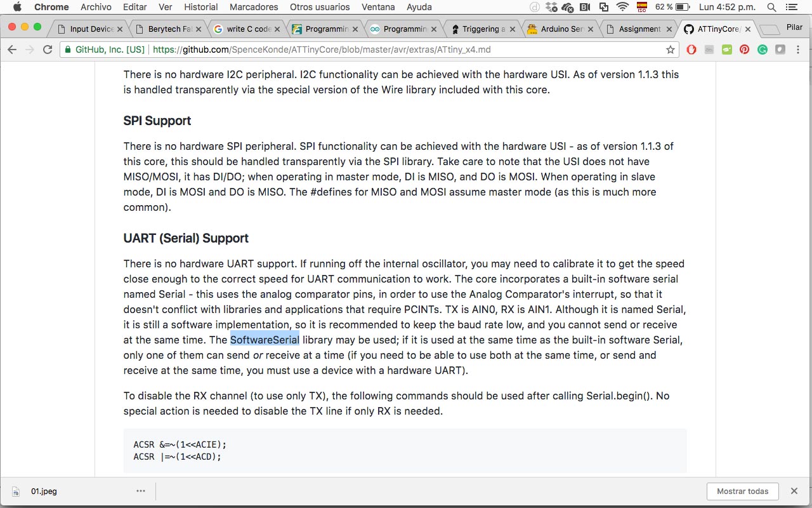Click the Grammarly extension icon
The image size is (812, 508).
pos(761,49)
